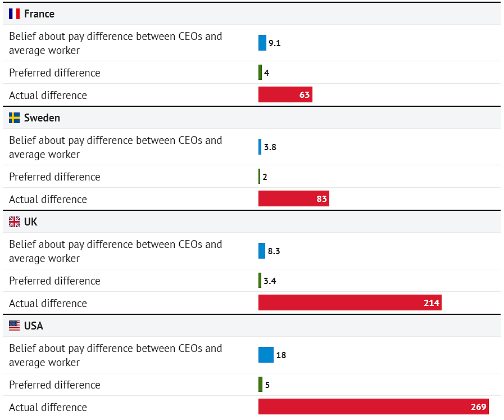
Task: Click the UK blue belief bar 8.3
Action: [262, 251]
